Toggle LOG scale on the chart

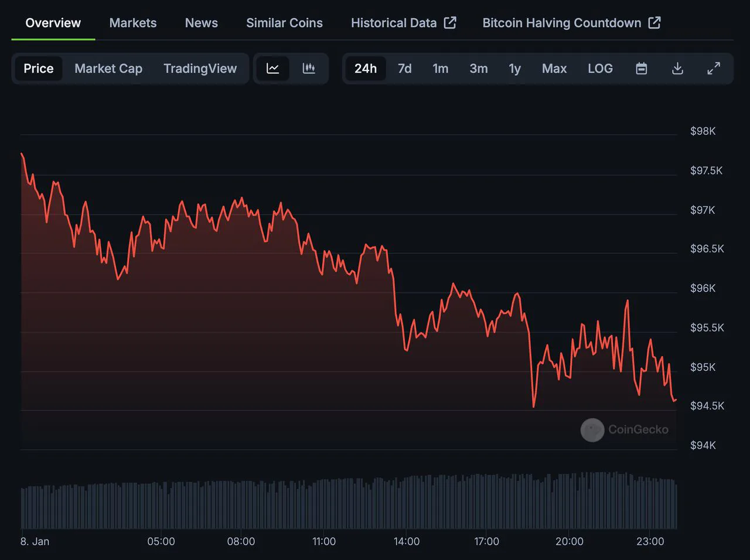coord(600,69)
